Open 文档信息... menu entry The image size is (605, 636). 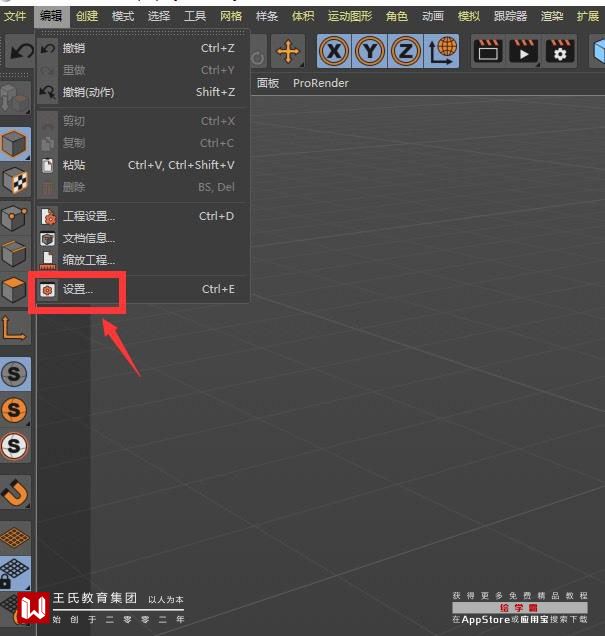pyautogui.click(x=143, y=238)
